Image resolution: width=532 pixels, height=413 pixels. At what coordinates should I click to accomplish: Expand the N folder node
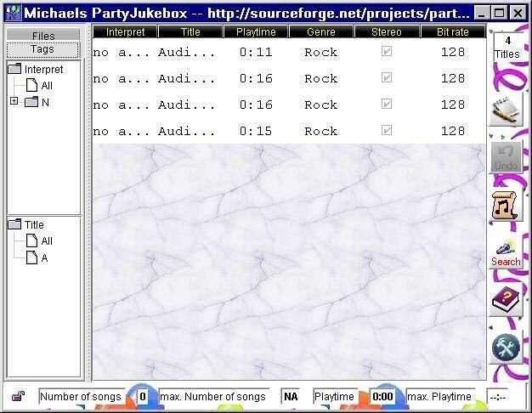[14, 101]
